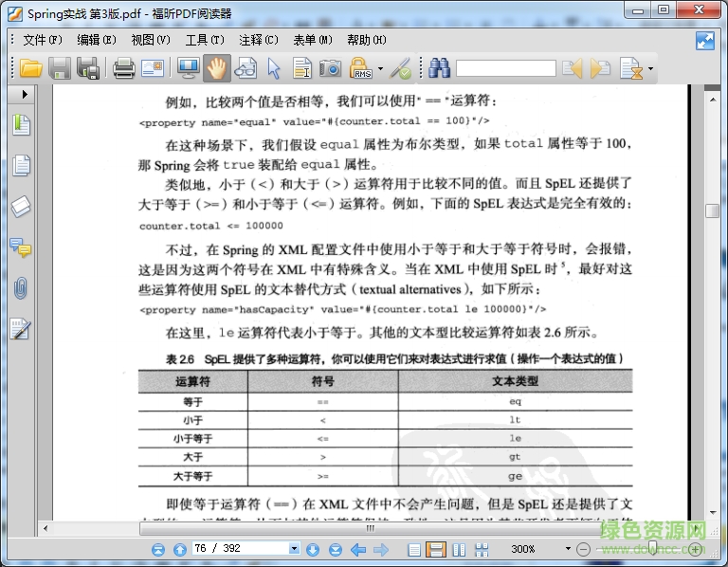
Task: Expand the left navigation panel arrow
Action: (25, 96)
